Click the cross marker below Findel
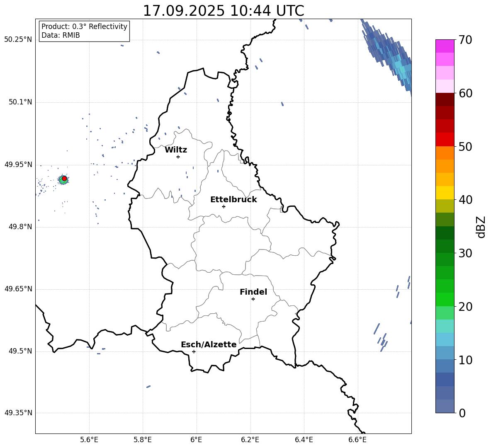 (253, 299)
